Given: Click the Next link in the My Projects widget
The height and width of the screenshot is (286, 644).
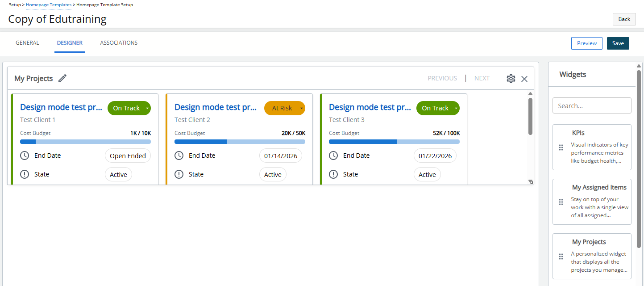Looking at the screenshot, I should click(x=482, y=78).
